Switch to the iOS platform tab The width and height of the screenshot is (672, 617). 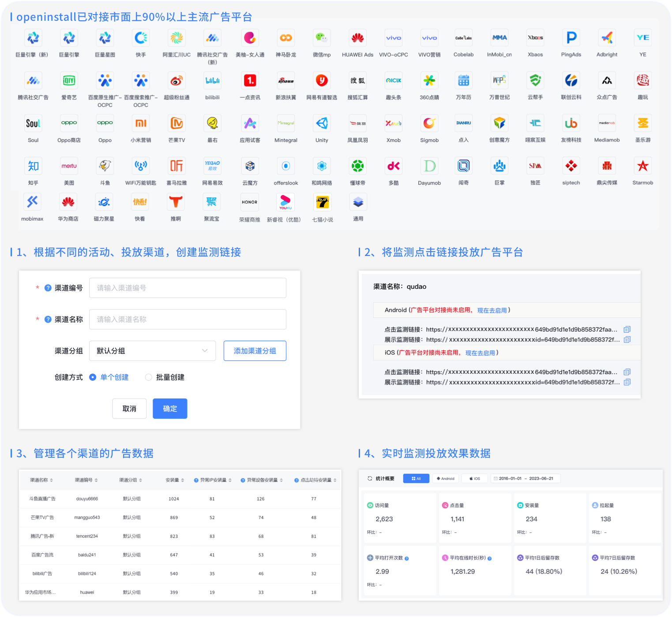click(475, 478)
